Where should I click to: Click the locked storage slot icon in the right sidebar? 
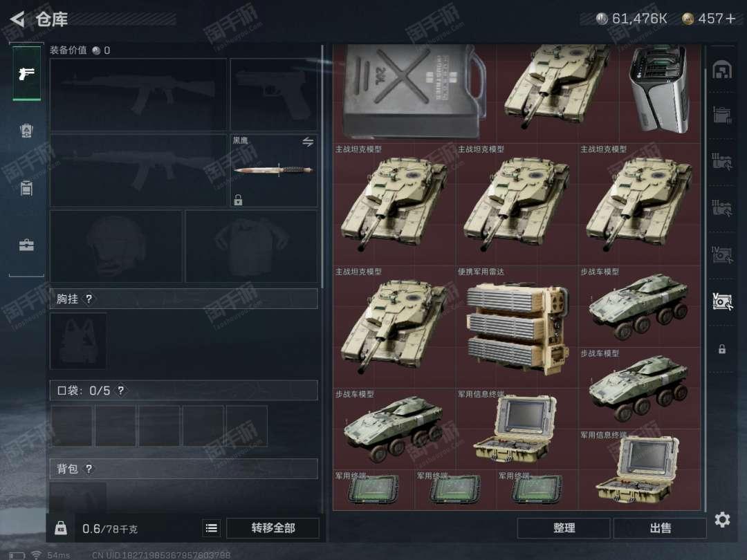pos(722,349)
